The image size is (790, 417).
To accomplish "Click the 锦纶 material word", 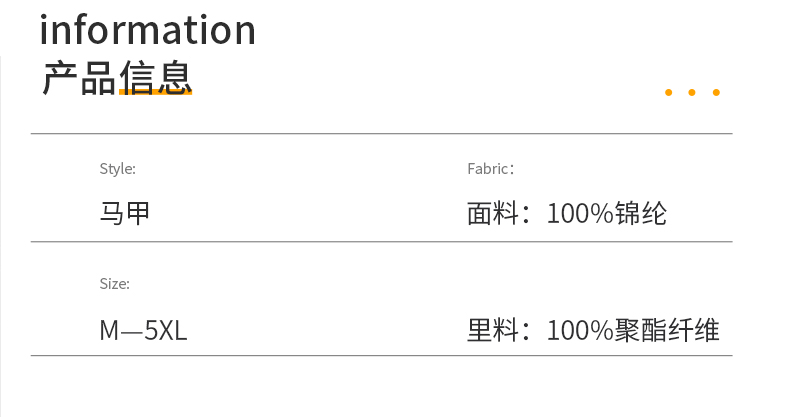I will [641, 213].
